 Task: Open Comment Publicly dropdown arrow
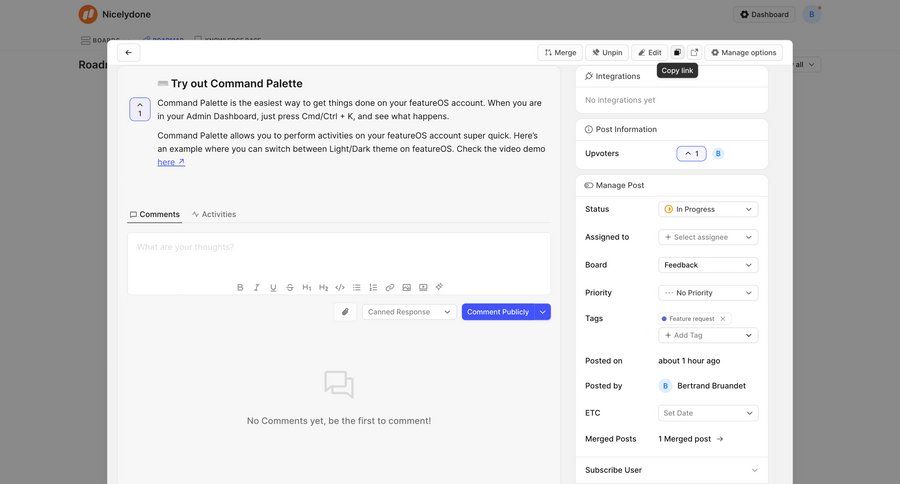click(542, 312)
